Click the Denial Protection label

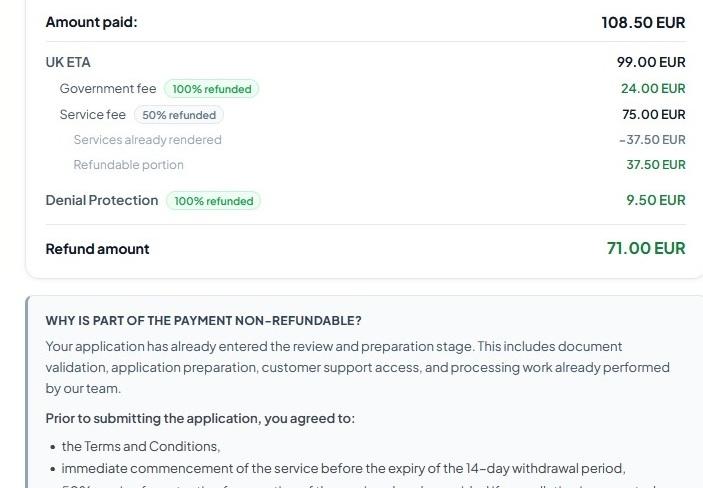[102, 200]
